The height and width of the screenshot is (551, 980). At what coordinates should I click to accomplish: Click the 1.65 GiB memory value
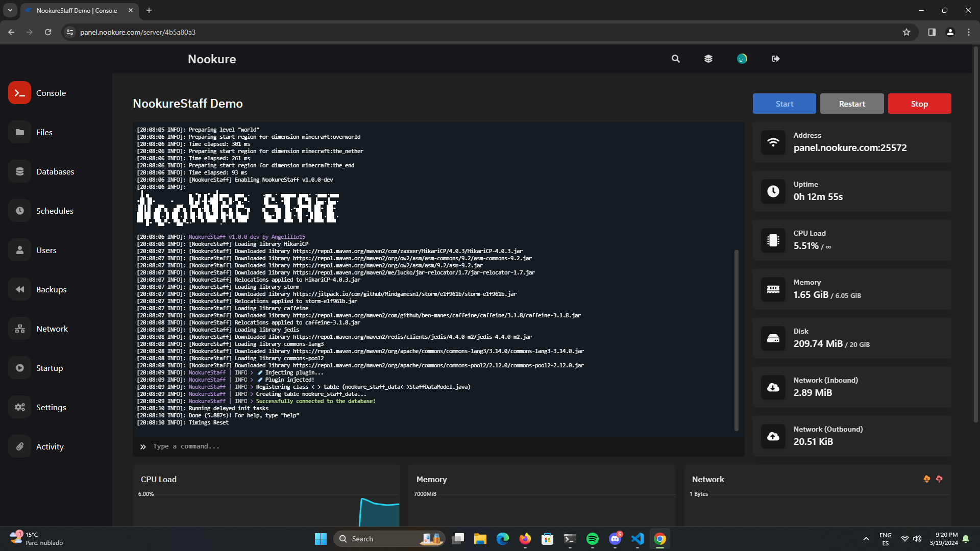coord(811,295)
